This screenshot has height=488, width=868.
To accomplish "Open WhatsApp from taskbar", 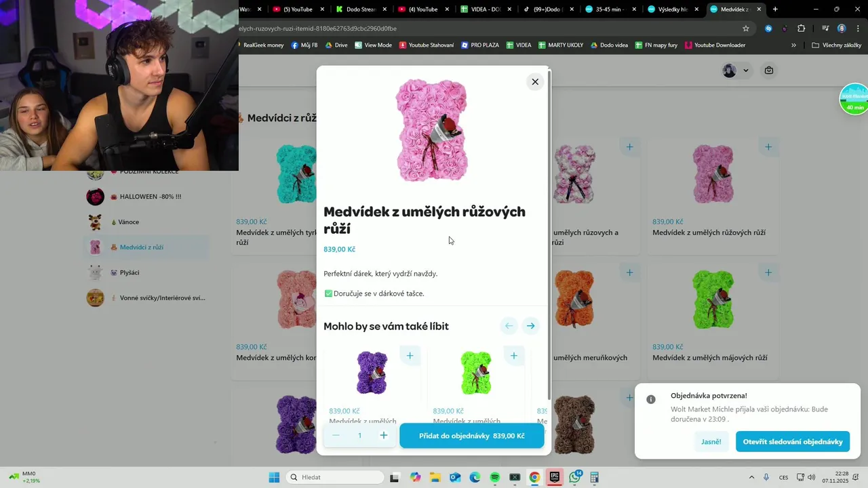I will [x=575, y=477].
